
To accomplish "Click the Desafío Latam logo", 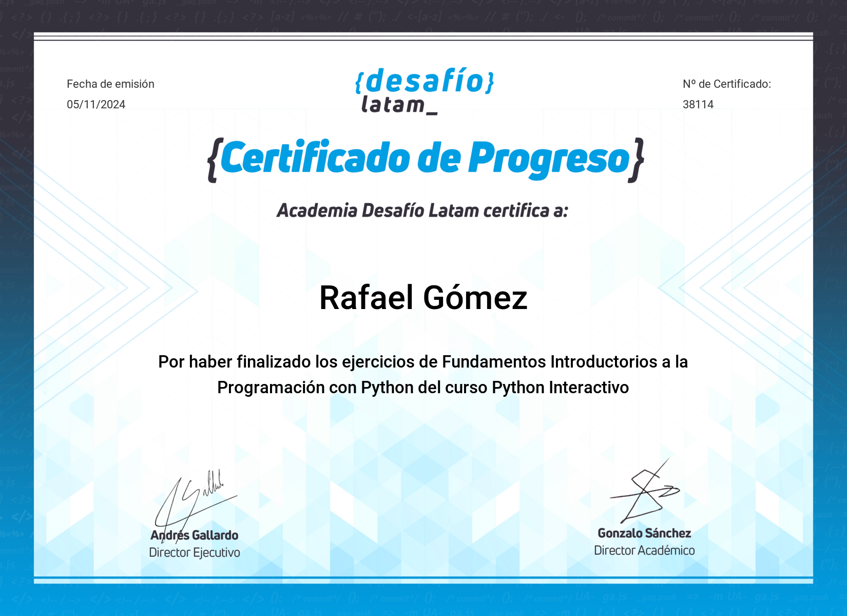I will click(425, 91).
